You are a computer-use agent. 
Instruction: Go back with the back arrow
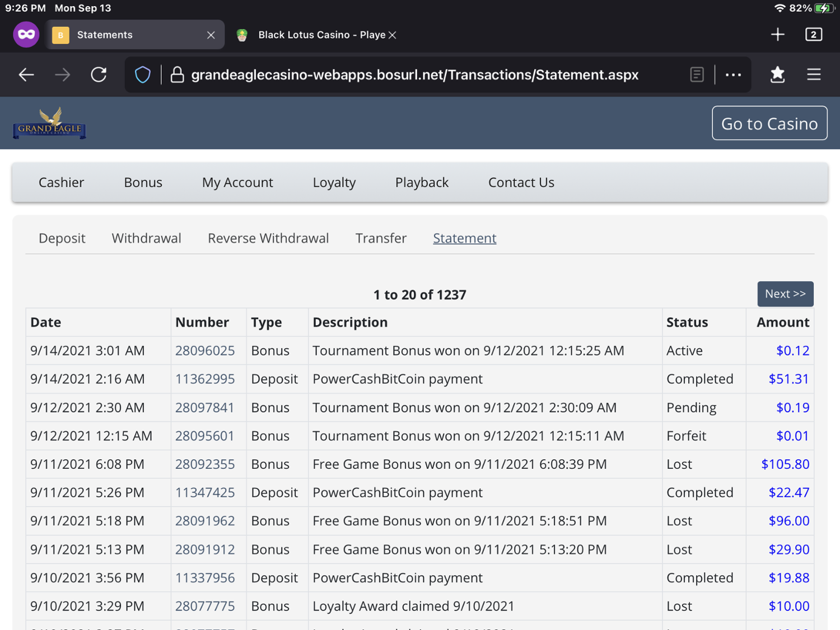[x=26, y=74]
